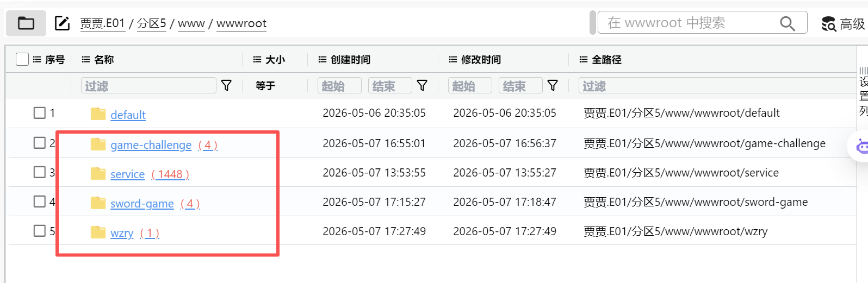Open the game-challenge folder link
Viewport: 868px width, 283px height.
coord(151,145)
